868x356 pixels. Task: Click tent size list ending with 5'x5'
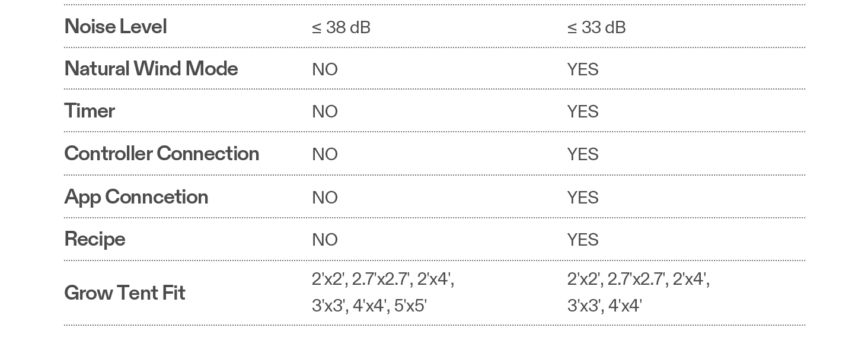pyautogui.click(x=382, y=293)
